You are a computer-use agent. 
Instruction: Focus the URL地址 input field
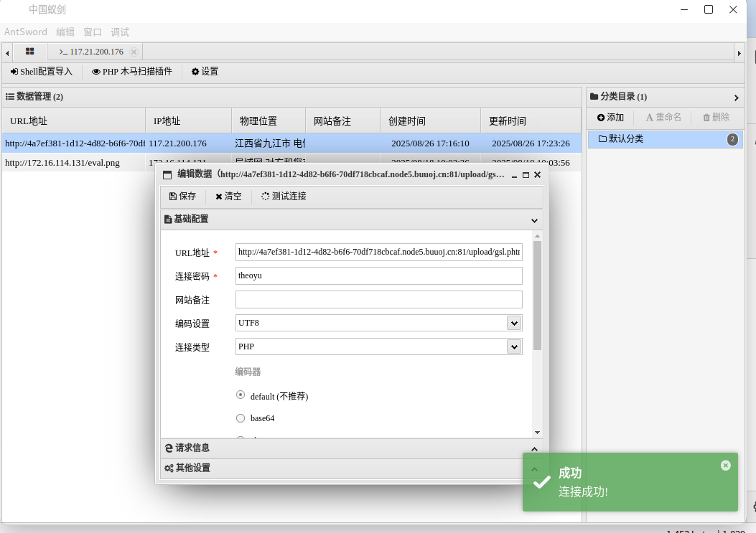click(x=379, y=252)
